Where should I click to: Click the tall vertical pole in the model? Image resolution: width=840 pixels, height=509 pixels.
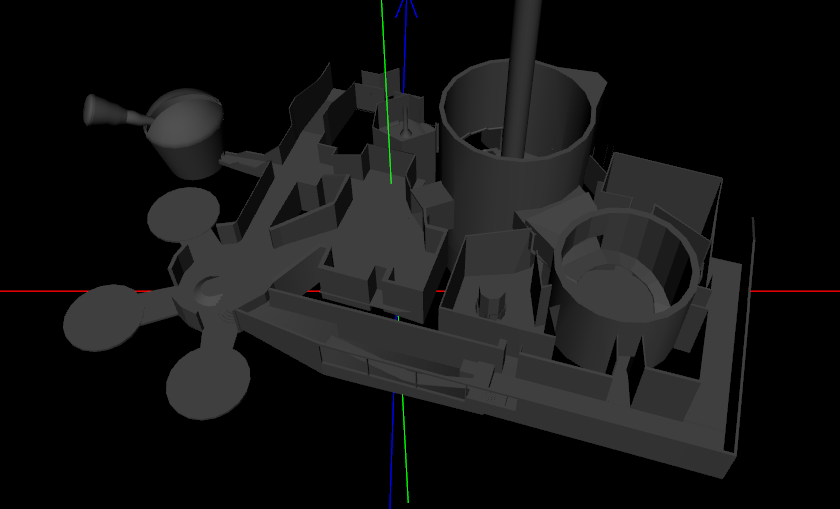pos(522,79)
